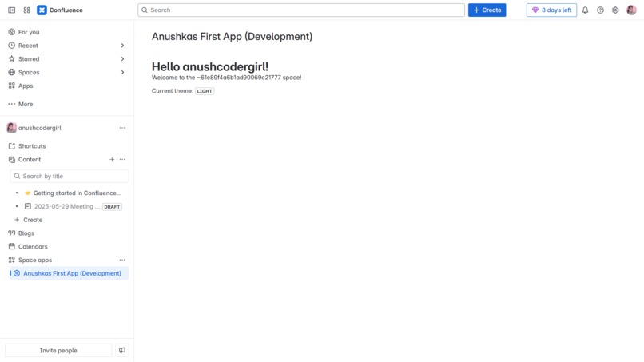644x362 pixels.
Task: Click the Hello anushcodergirl! heading
Action: (x=210, y=66)
